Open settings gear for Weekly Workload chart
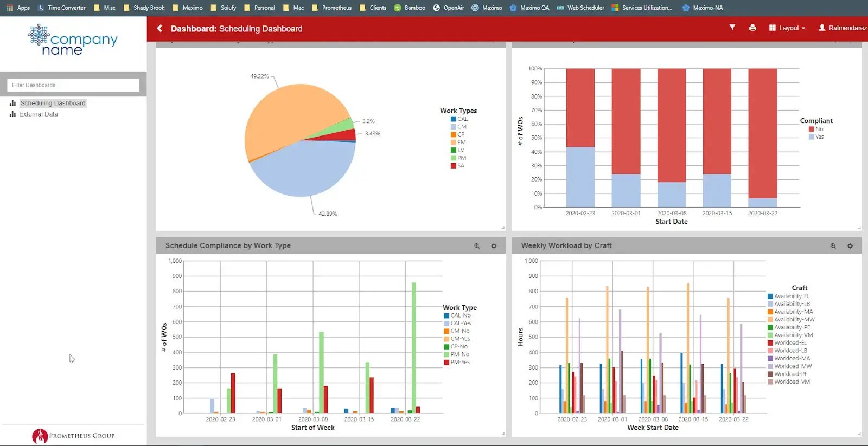 pos(850,246)
